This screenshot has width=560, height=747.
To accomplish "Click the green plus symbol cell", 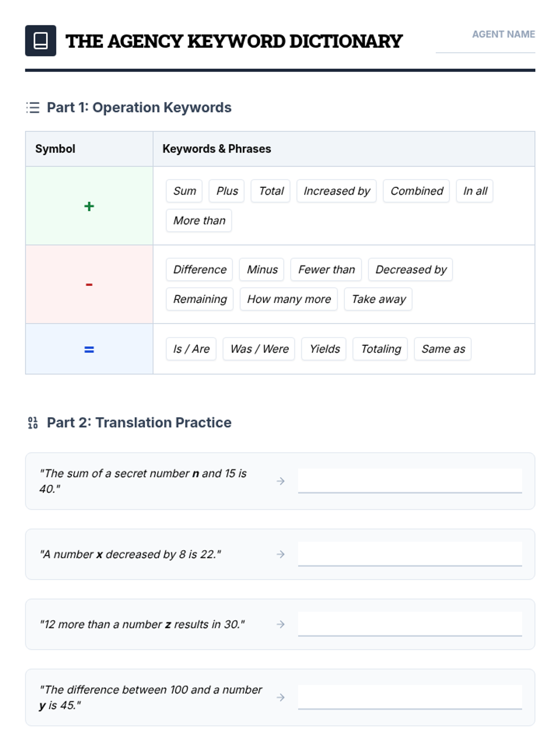I will point(89,206).
